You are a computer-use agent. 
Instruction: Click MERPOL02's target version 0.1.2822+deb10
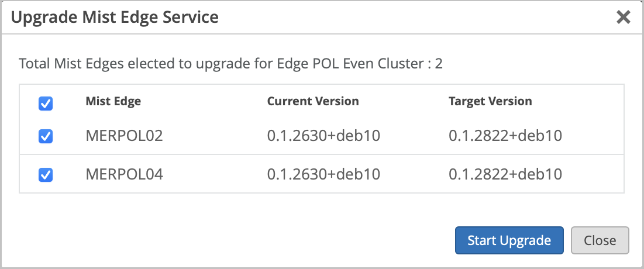coord(505,136)
